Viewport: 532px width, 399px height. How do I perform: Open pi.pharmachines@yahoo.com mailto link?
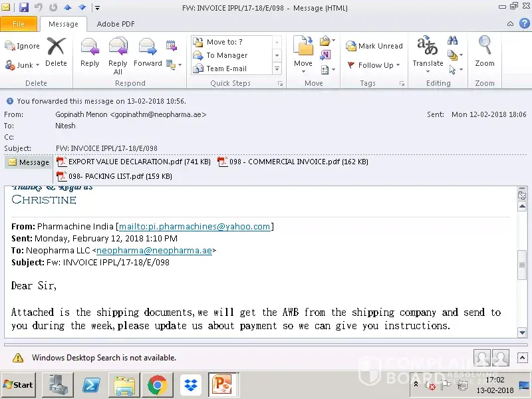194,227
